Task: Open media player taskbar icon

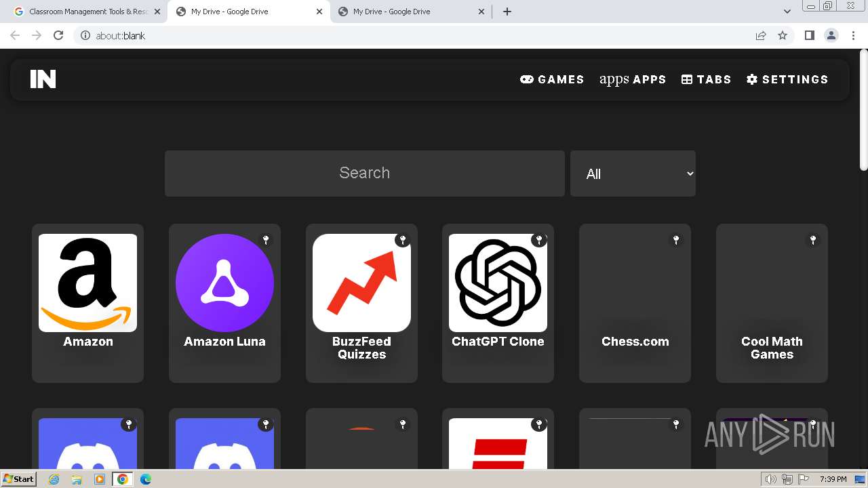Action: pos(100,479)
